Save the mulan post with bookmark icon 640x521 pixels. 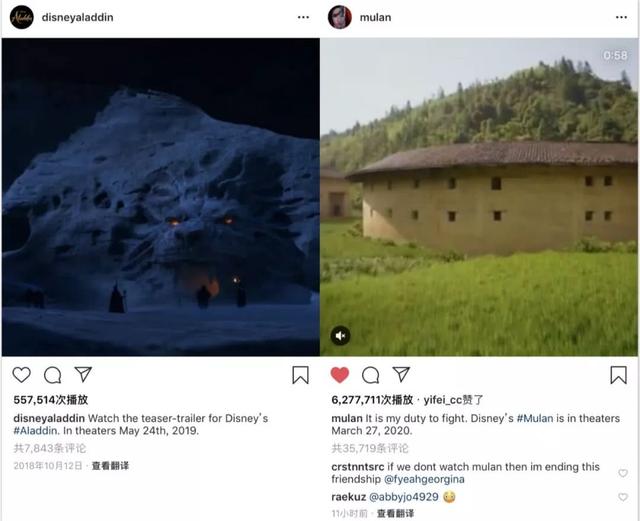pos(619,375)
